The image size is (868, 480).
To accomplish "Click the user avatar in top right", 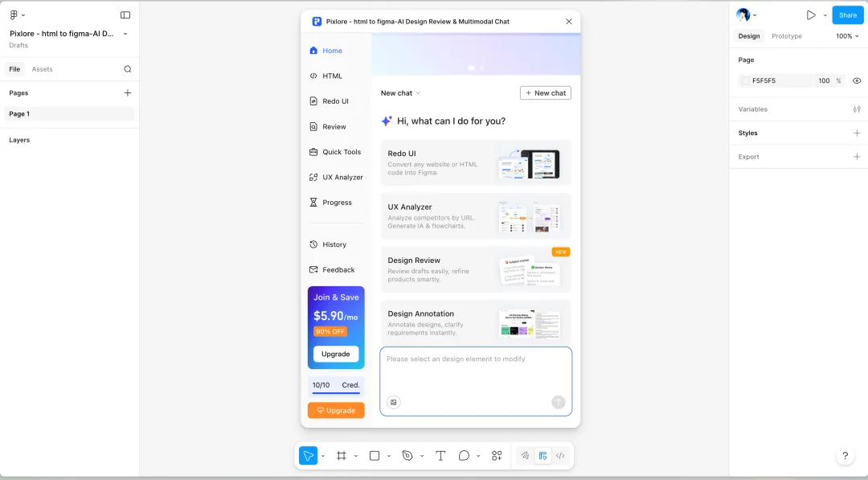I will pyautogui.click(x=743, y=15).
